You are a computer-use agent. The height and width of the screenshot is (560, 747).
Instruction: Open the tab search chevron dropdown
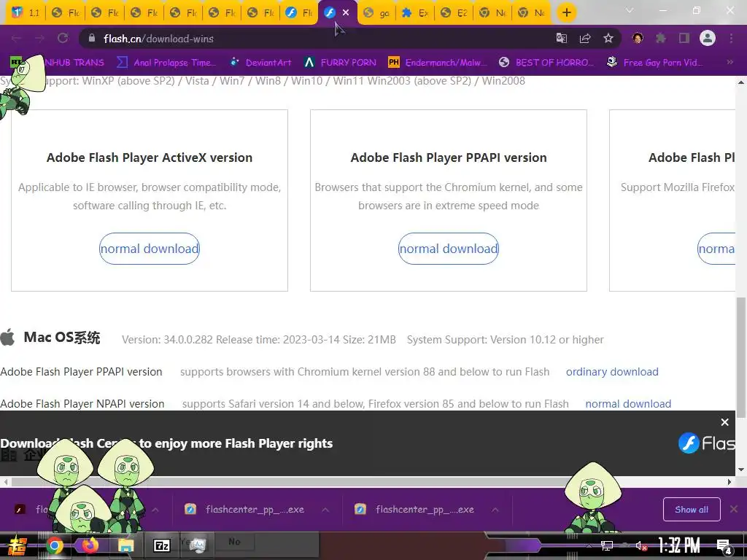click(630, 10)
